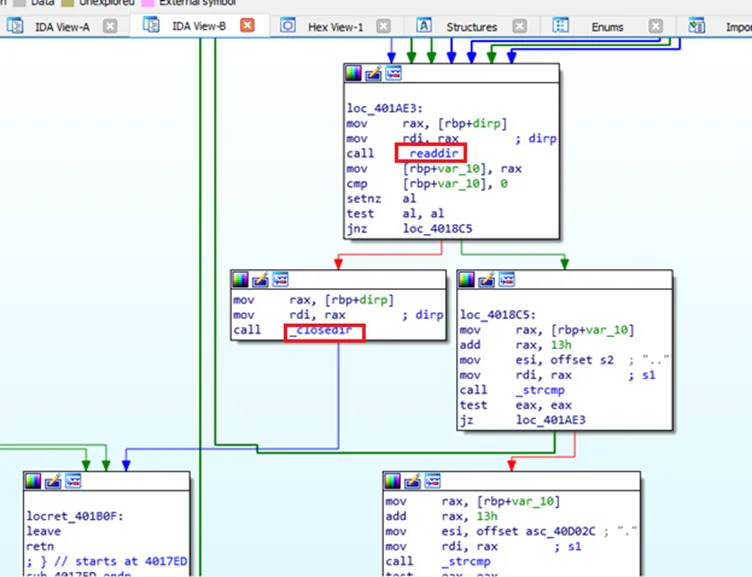Screen dimensions: 752x577
Task: Close the IDA View-A tab
Action: point(110,26)
